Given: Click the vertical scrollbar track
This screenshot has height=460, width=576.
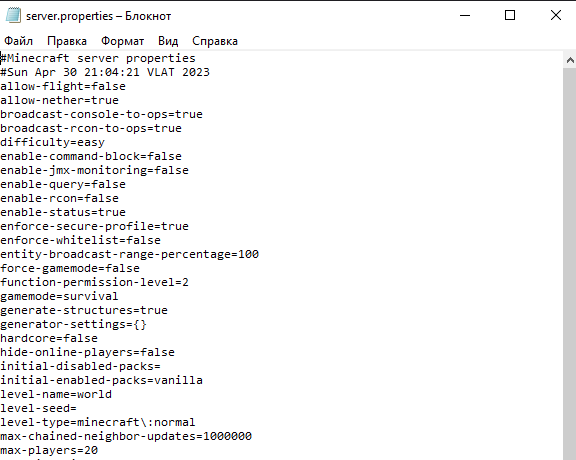Looking at the screenshot, I should pyautogui.click(x=570, y=263).
